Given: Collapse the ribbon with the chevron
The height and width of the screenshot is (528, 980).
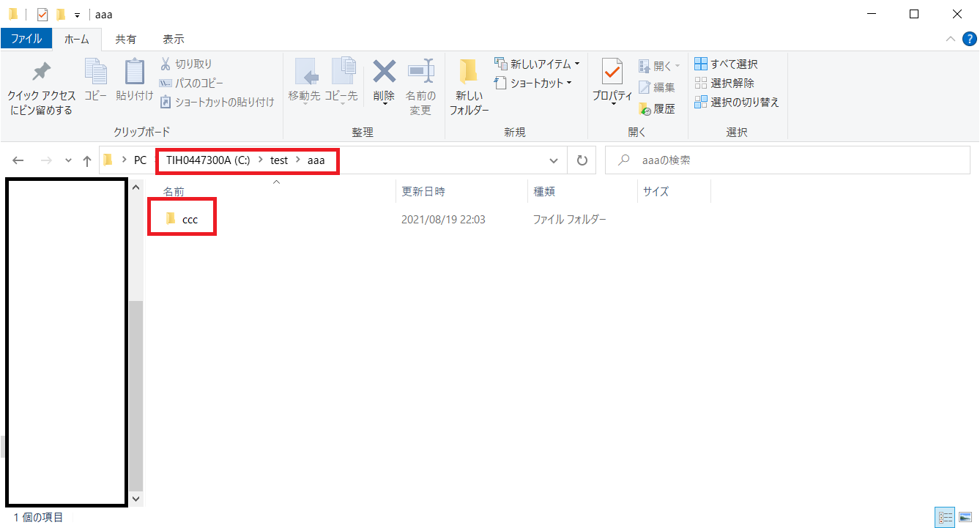Looking at the screenshot, I should coord(950,39).
